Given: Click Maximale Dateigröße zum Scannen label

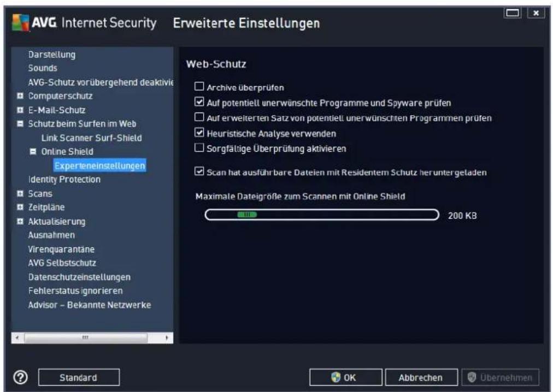Looking at the screenshot, I should tap(300, 197).
